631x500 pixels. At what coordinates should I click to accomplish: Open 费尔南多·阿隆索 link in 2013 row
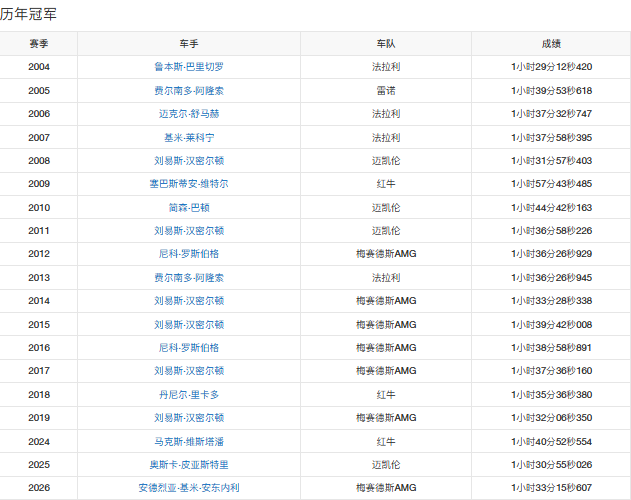189,278
